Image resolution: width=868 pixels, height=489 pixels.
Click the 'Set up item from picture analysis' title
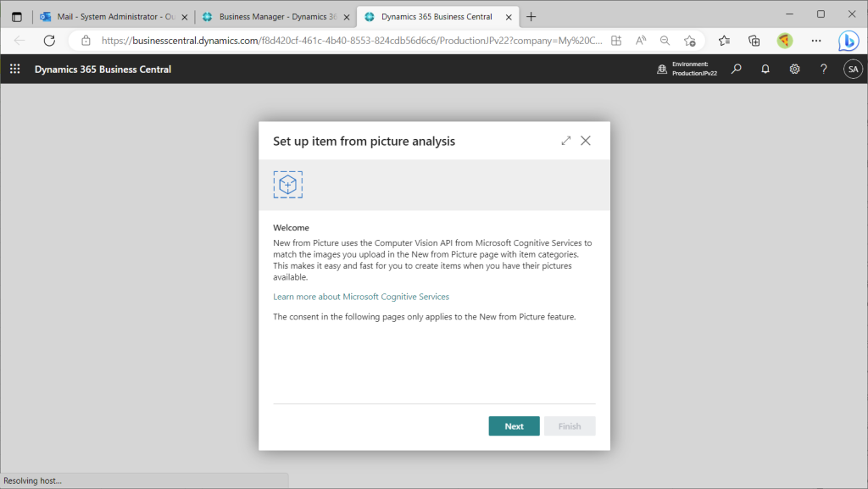pyautogui.click(x=364, y=141)
